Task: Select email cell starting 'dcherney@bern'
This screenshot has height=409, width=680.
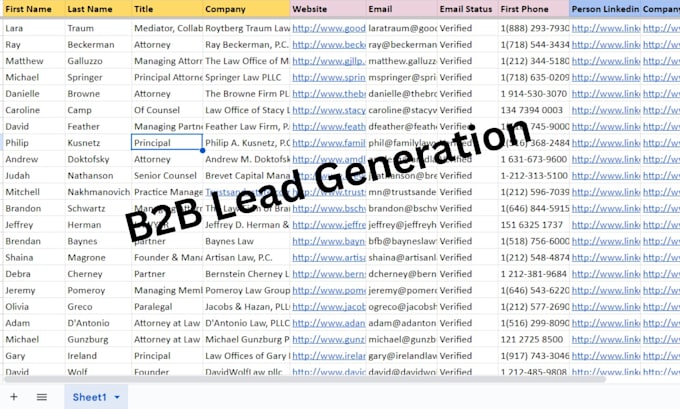Action: [402, 274]
